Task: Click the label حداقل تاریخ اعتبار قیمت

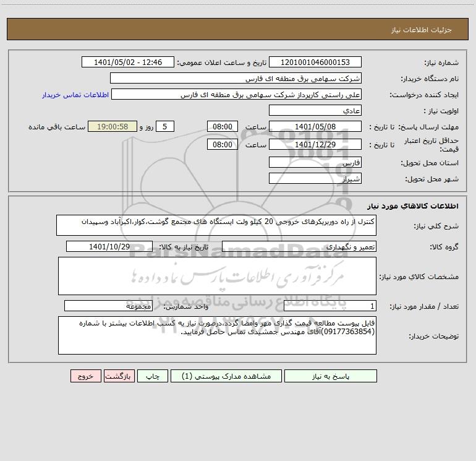Action: click(431, 145)
